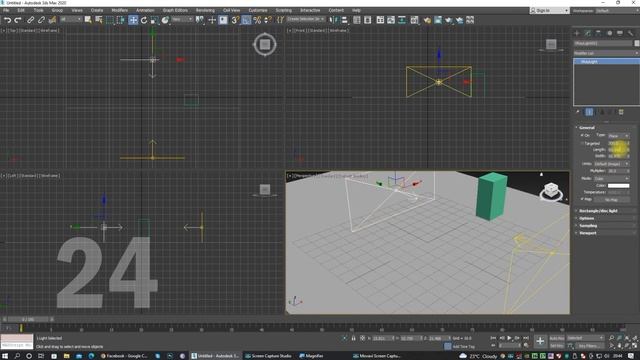Screen dimensions: 640x360
Task: Open the Selection Filter dropdown
Action: click(x=71, y=20)
